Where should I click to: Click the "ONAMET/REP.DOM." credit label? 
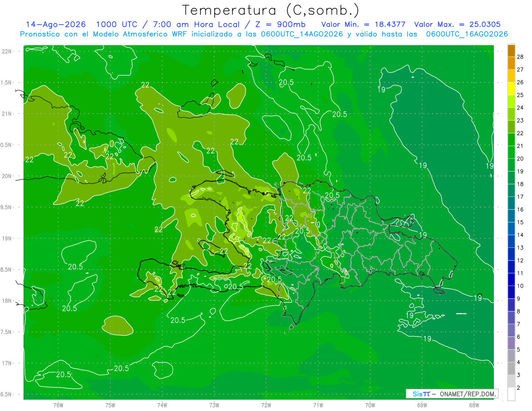pos(467,394)
